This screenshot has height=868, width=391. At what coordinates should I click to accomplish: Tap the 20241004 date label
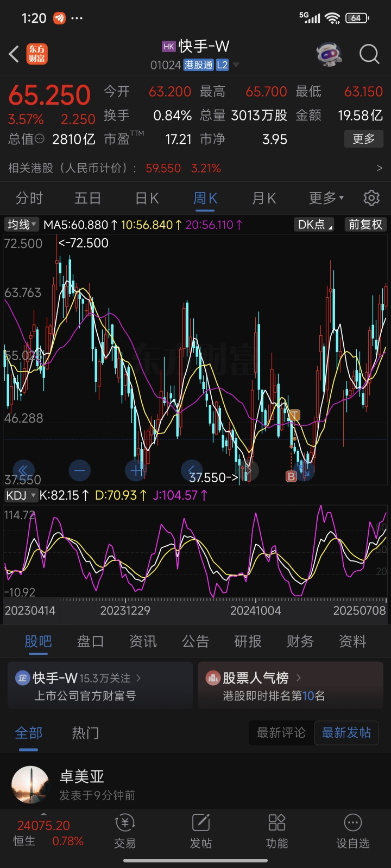(x=256, y=610)
